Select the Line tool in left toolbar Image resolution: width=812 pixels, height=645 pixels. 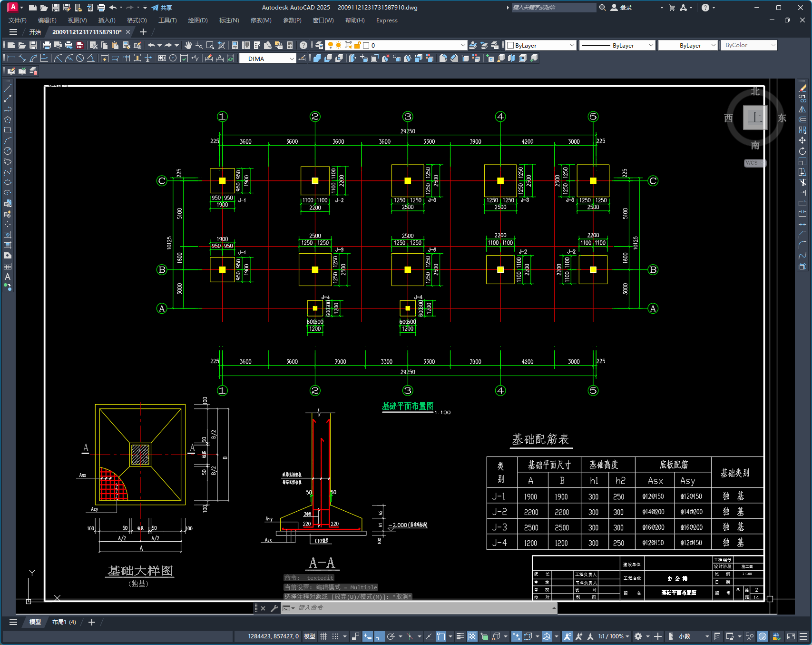[8, 88]
